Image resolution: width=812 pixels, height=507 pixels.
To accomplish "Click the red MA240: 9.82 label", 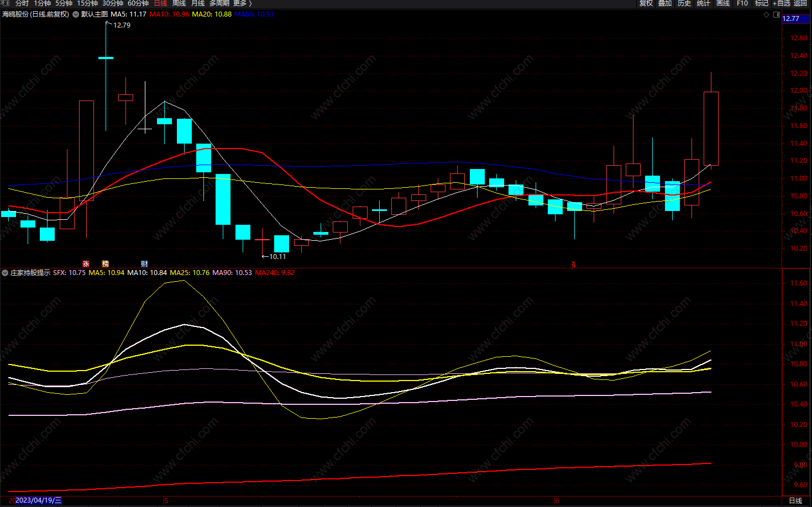I will click(275, 273).
